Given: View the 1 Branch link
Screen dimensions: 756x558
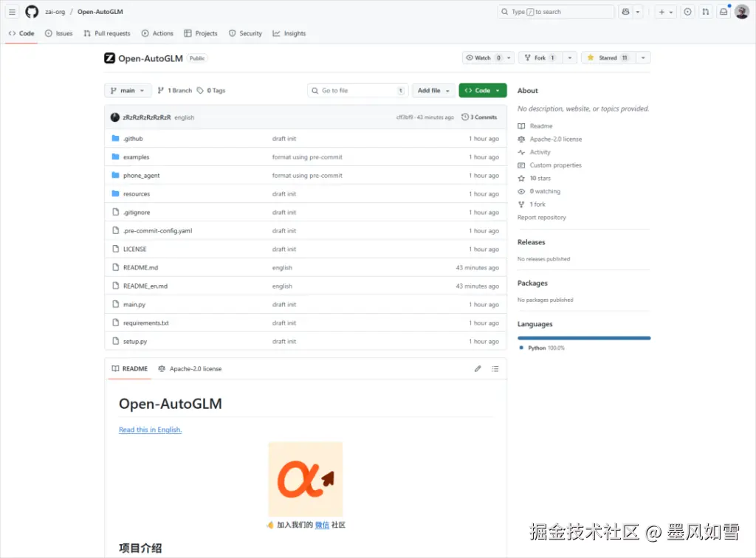Looking at the screenshot, I should coord(175,91).
